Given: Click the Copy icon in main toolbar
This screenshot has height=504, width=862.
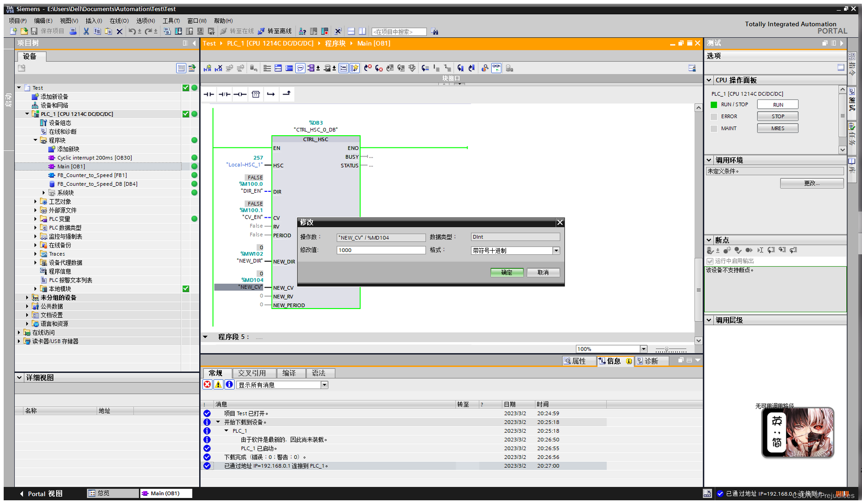Looking at the screenshot, I should (x=97, y=31).
